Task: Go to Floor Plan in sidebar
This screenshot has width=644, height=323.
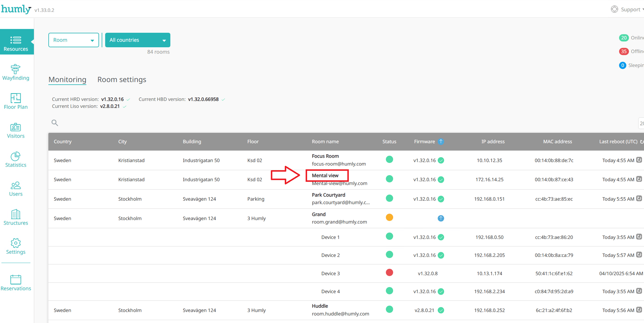Action: click(16, 101)
